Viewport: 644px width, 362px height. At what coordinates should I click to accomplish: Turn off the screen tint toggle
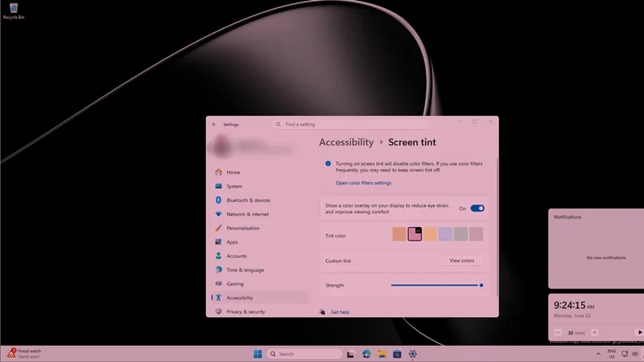(477, 208)
